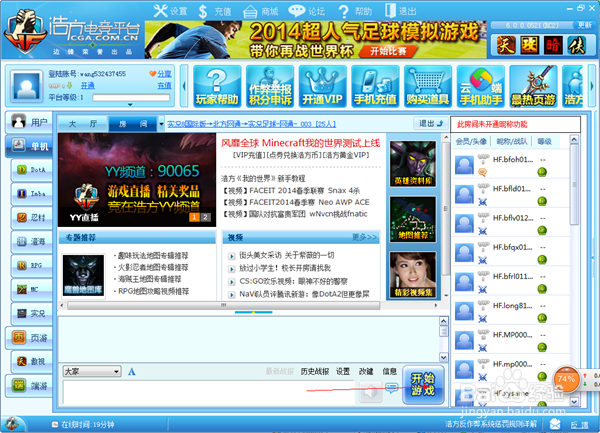The image size is (600, 433).
Task: Click 开始比赛 on football banner
Action: (388, 51)
